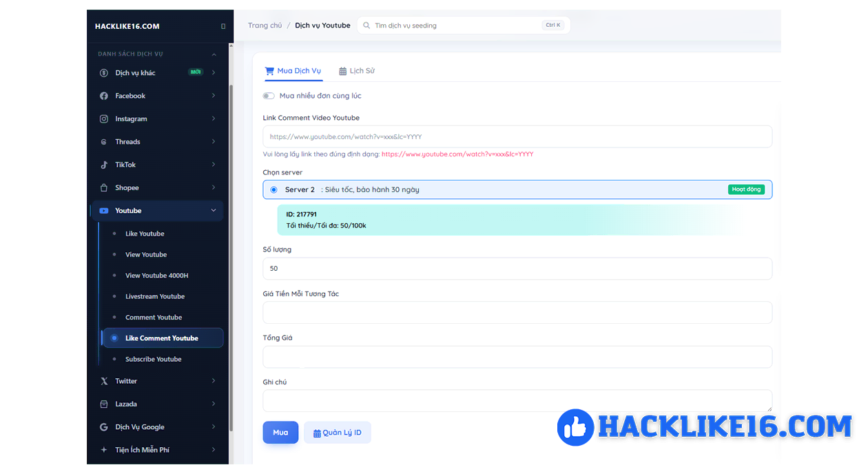Click the Siêu tốc, bảo hành 30 ngày text
The width and height of the screenshot is (868, 474).
(x=372, y=189)
